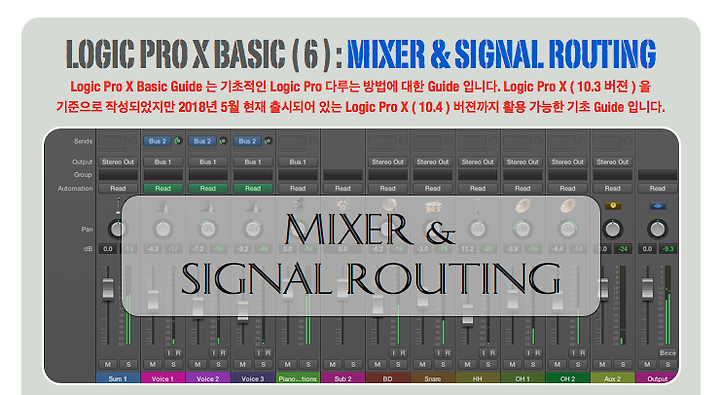Click the Voice 2 microphone icon
Viewport: 720px width, 395px height.
pyautogui.click(x=208, y=207)
